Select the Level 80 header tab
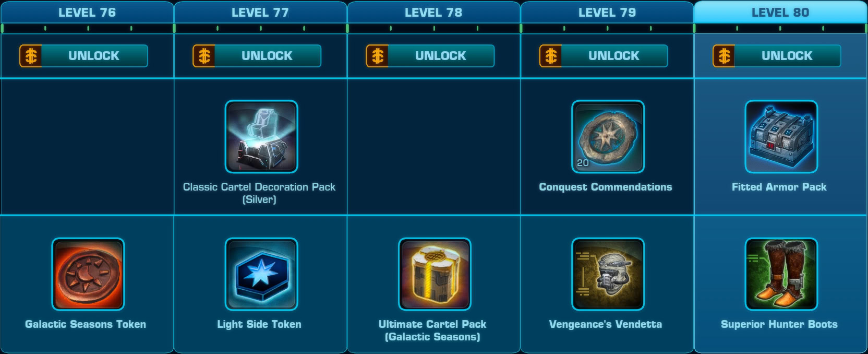Viewport: 868px width, 354px height. click(780, 12)
